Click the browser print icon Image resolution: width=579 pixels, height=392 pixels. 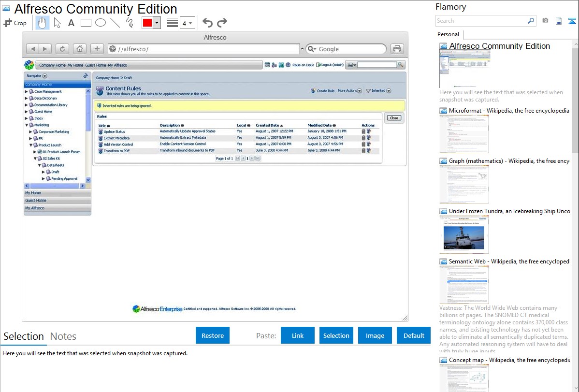397,49
